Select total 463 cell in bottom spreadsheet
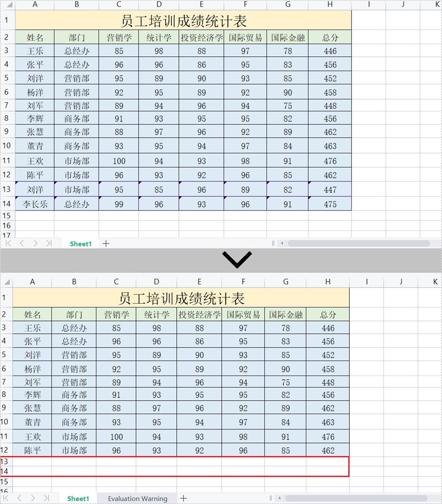 click(x=328, y=422)
